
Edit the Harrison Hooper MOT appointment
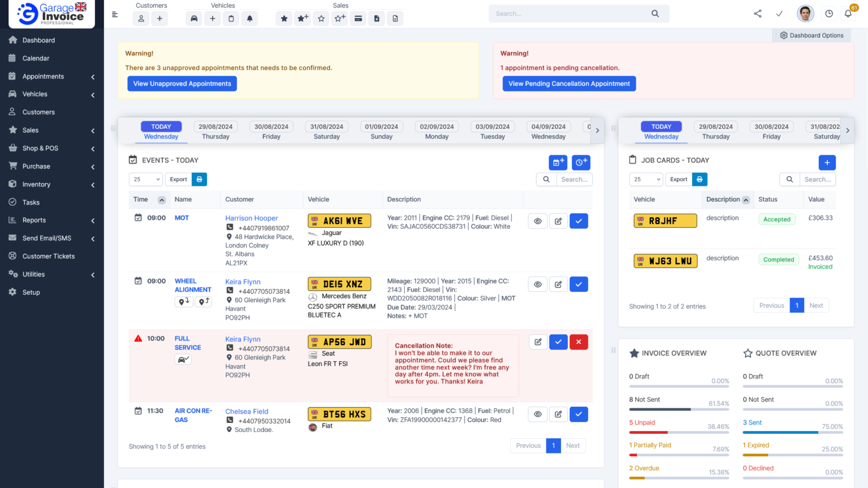(x=558, y=221)
